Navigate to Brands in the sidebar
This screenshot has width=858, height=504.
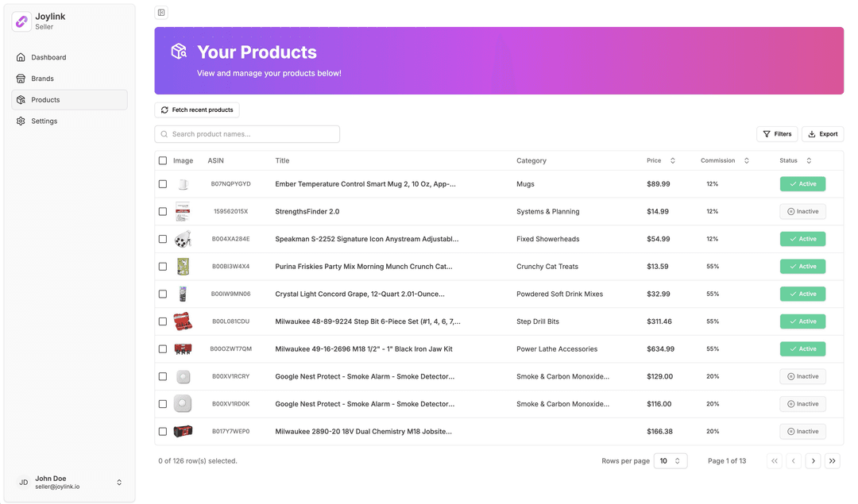click(42, 79)
